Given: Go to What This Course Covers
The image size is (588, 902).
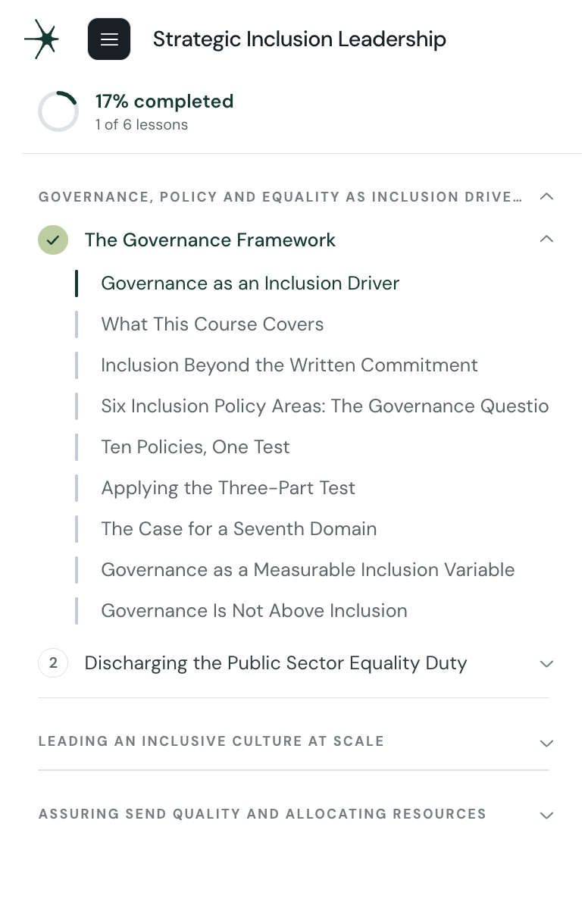Looking at the screenshot, I should pyautogui.click(x=212, y=324).
